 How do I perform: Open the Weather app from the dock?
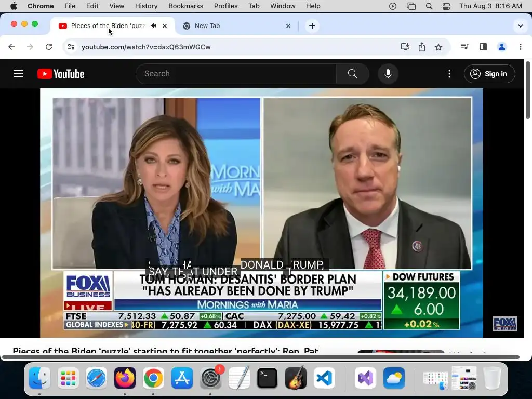coord(394,378)
